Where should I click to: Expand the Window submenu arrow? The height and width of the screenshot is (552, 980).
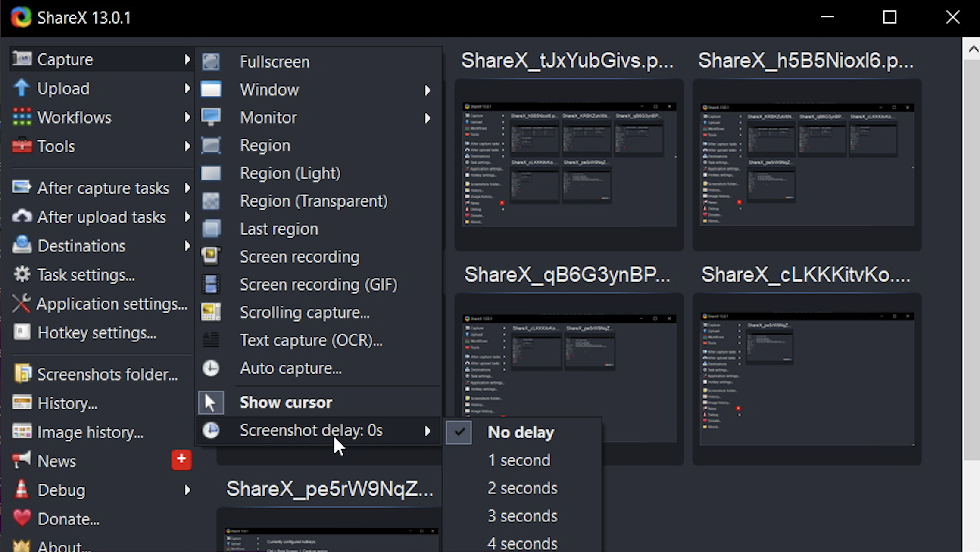[x=427, y=90]
